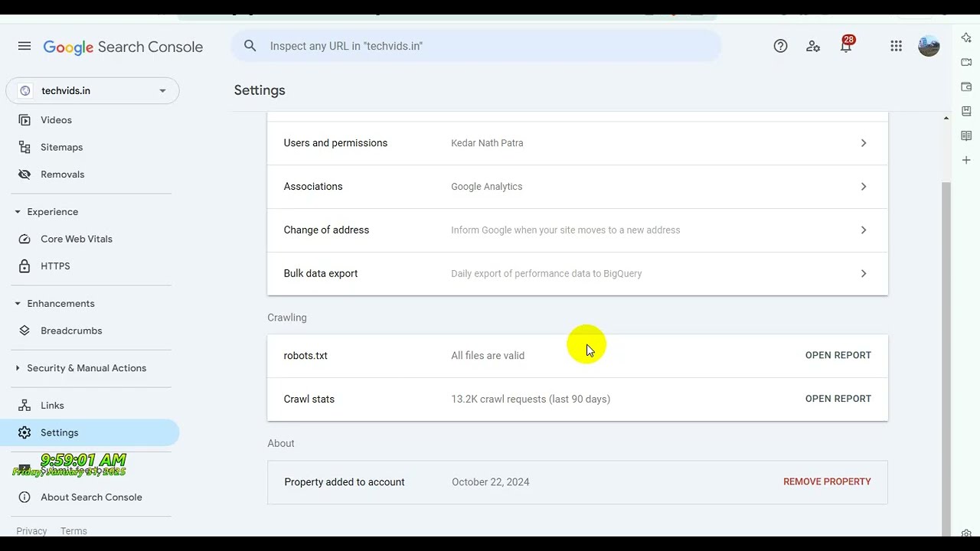Expand Security & Manual Actions section
Image resolution: width=980 pixels, height=551 pixels.
[18, 368]
